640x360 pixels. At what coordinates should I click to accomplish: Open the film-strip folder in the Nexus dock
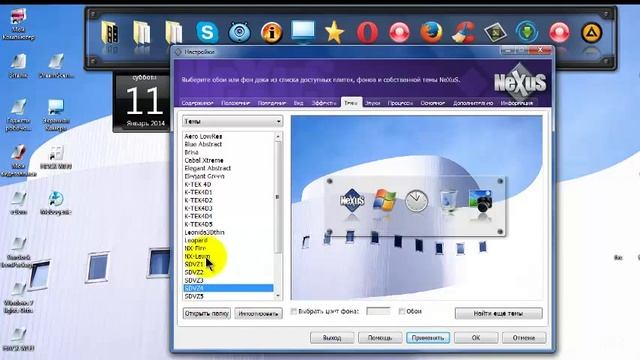click(111, 33)
